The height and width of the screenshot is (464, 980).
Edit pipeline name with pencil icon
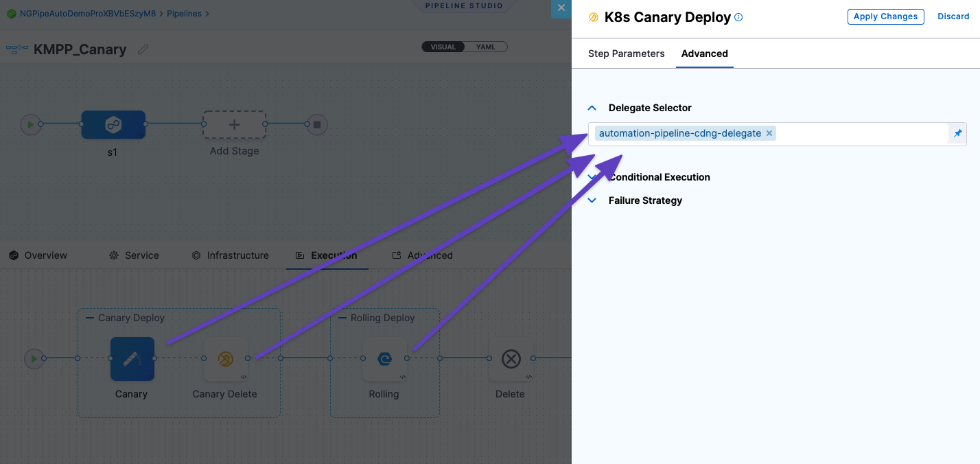pos(143,49)
